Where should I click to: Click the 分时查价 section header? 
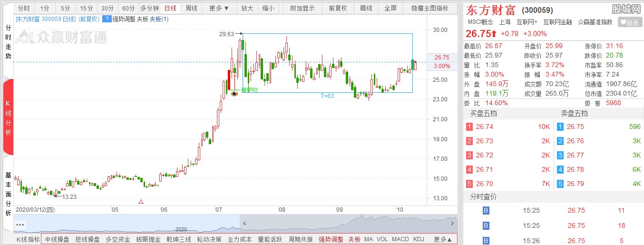[483, 197]
